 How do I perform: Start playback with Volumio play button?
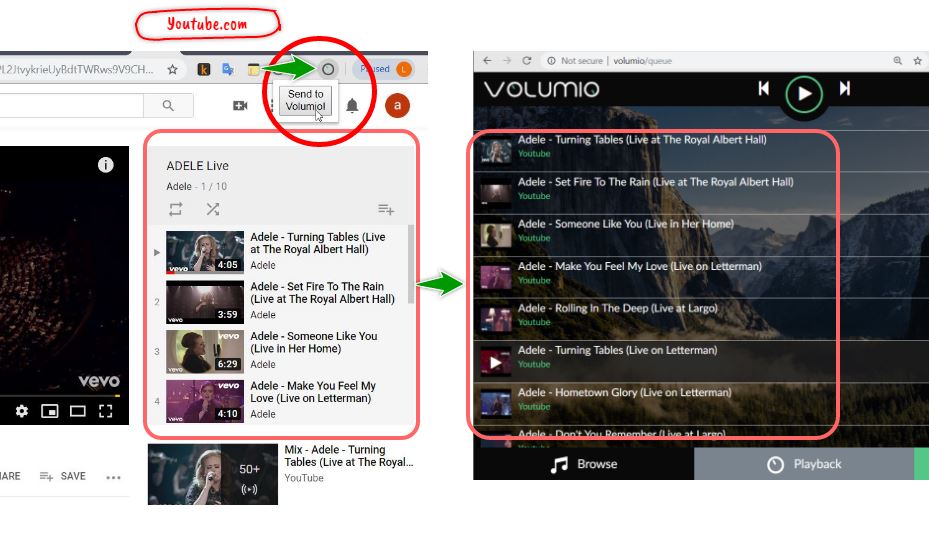(804, 94)
